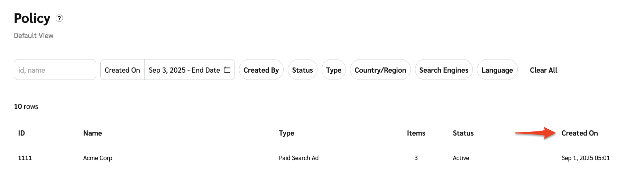Expand the Search Engines filter
The width and height of the screenshot is (644, 175).
pos(444,70)
